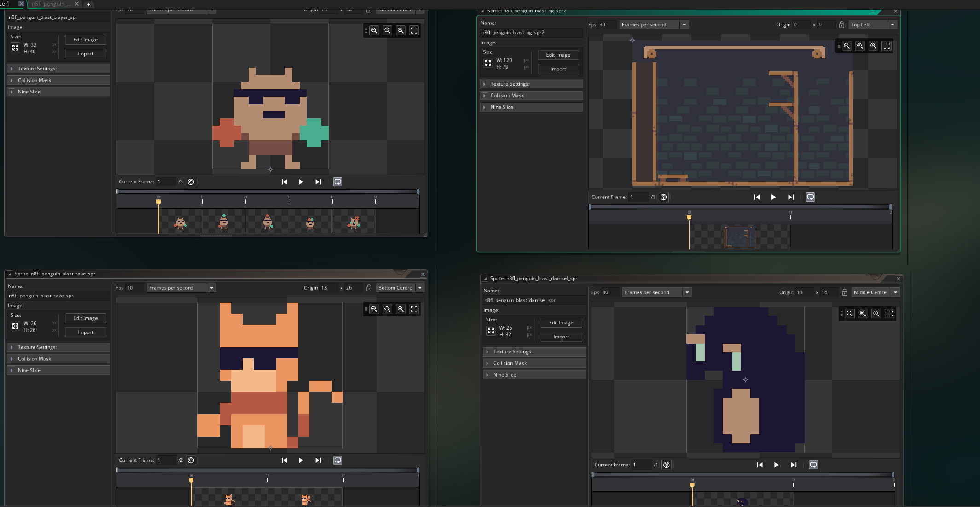Click Current Frame field in bg_spr2 window
This screenshot has height=507, width=980.
(x=639, y=197)
